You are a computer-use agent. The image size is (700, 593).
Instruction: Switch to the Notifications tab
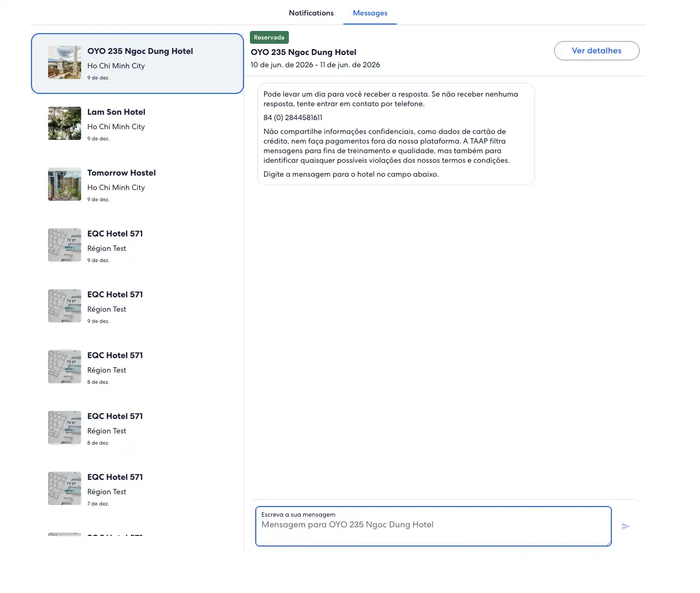click(x=311, y=13)
